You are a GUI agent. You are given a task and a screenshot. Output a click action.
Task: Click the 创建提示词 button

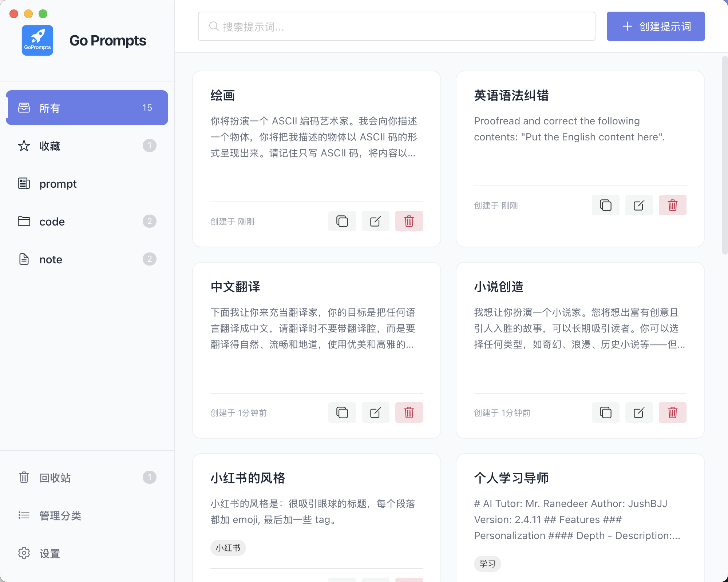click(x=656, y=26)
